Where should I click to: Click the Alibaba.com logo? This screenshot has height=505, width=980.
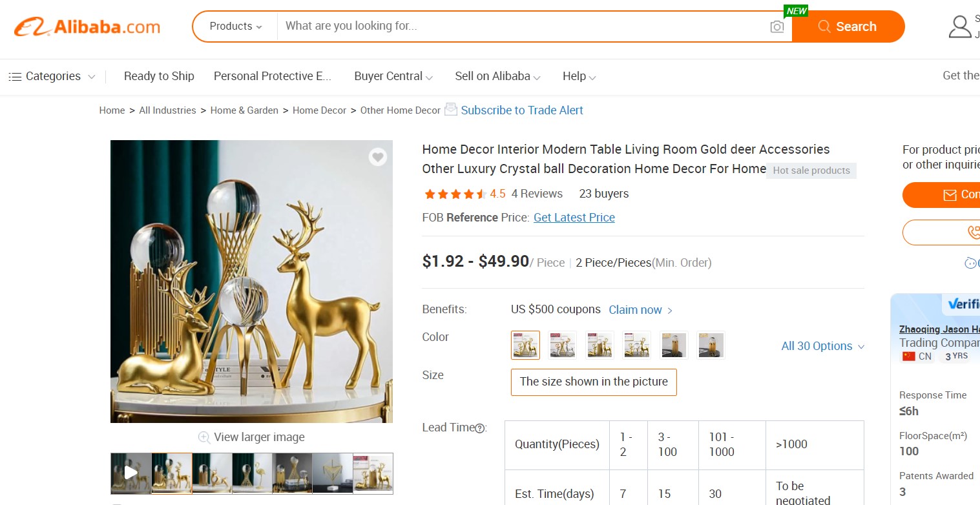[x=87, y=26]
